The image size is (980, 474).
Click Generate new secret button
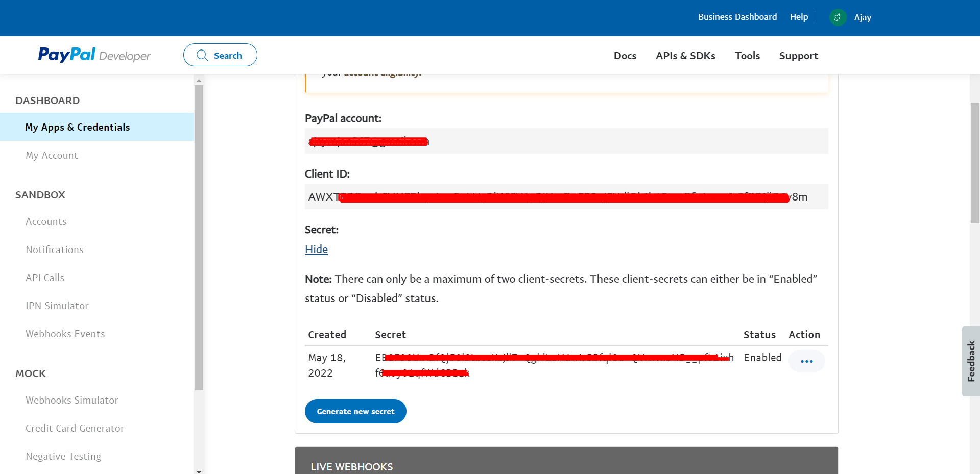355,411
